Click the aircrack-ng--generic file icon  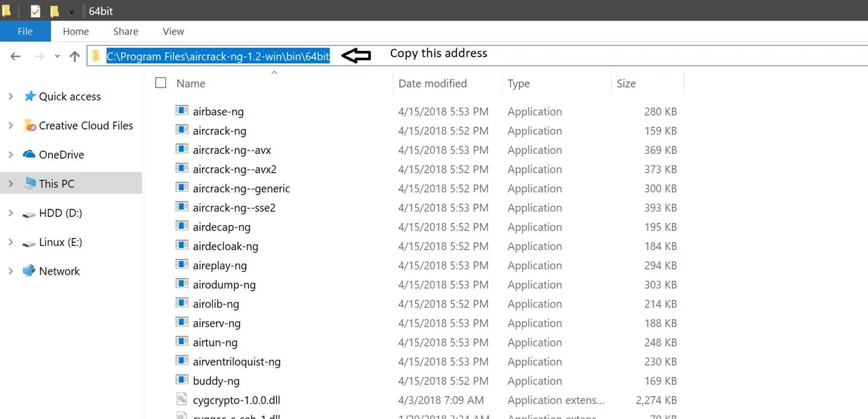(x=182, y=187)
